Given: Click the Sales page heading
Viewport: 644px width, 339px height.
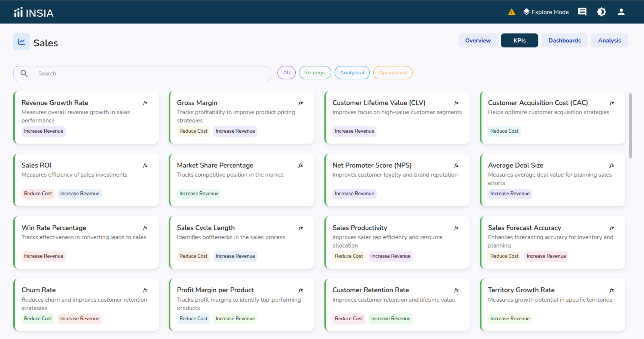Looking at the screenshot, I should pos(46,43).
